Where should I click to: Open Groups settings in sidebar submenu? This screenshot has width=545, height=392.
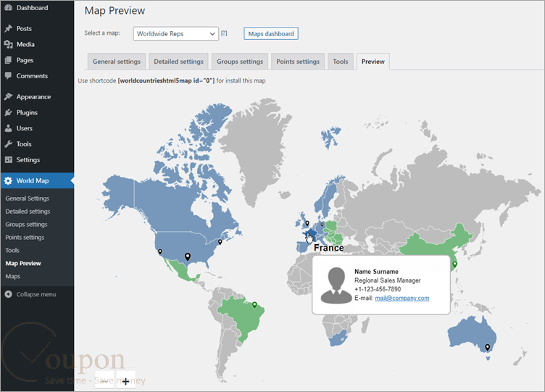(x=26, y=225)
